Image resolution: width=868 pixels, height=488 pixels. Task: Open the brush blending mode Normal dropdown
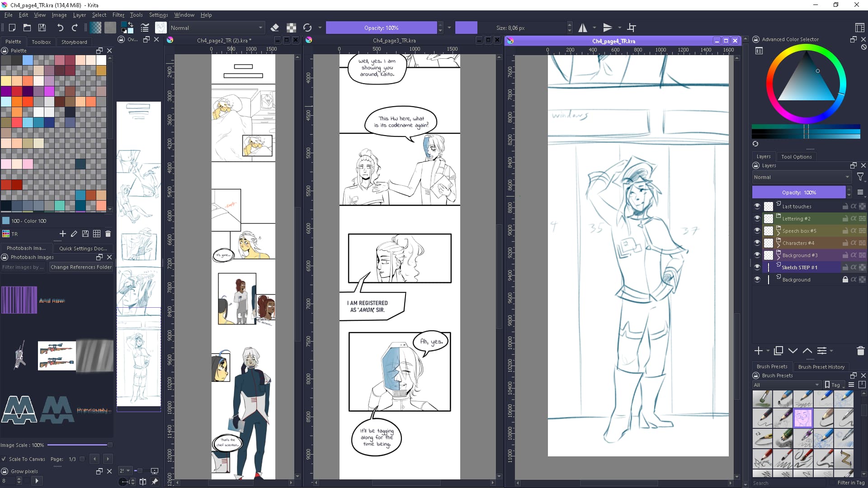(216, 28)
